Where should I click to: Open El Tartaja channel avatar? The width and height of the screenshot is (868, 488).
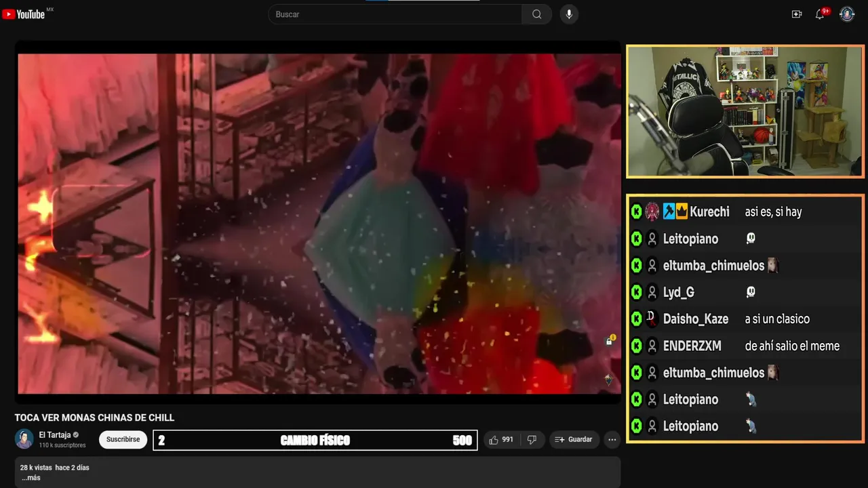coord(24,439)
